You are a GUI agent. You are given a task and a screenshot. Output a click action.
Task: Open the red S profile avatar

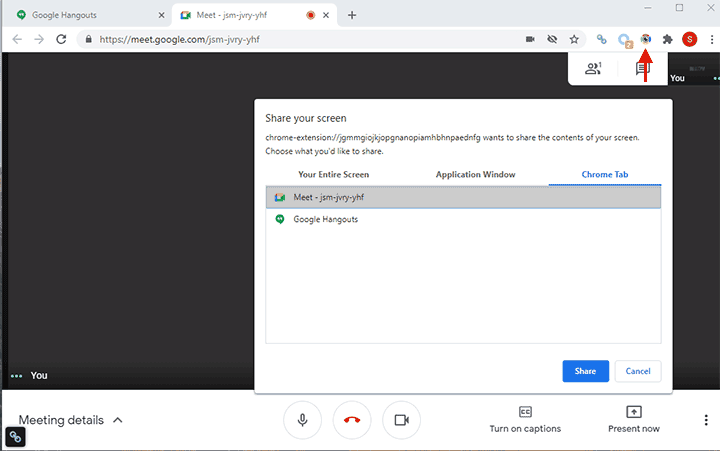[689, 39]
